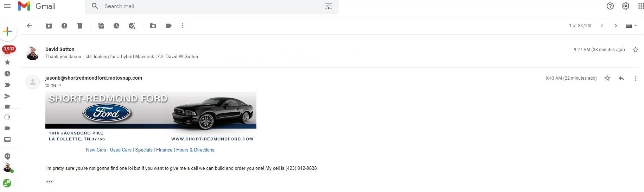Open Snoozed in sidebar
The height and width of the screenshot is (192, 644).
pos(7,74)
